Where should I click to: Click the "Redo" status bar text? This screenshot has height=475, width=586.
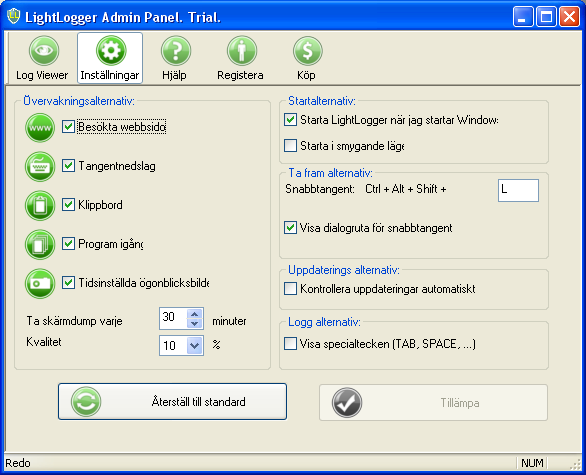[18, 463]
